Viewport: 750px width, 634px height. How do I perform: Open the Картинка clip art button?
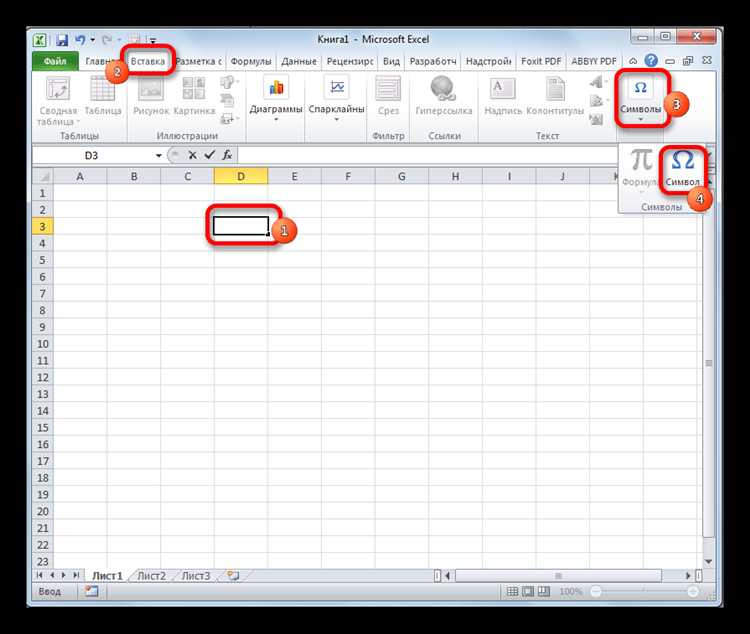click(194, 96)
